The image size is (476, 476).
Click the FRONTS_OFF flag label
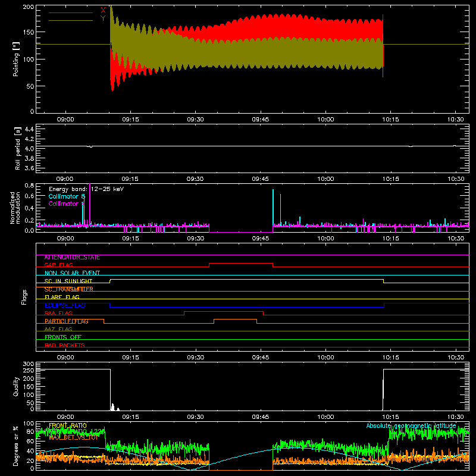[63, 337]
